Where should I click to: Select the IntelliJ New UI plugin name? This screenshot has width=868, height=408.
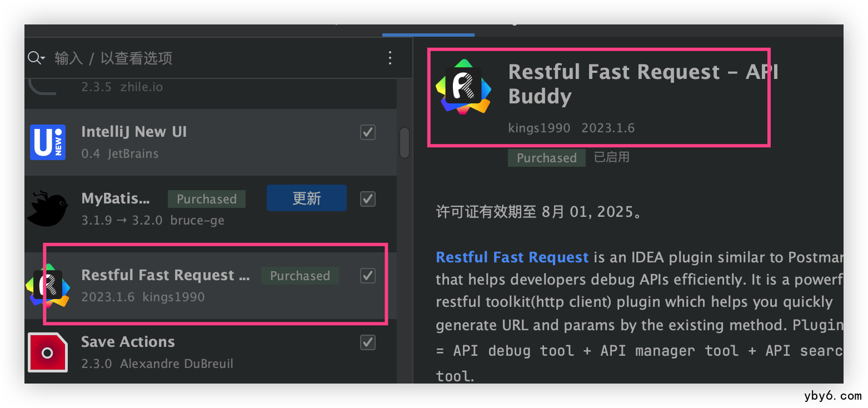click(x=134, y=132)
